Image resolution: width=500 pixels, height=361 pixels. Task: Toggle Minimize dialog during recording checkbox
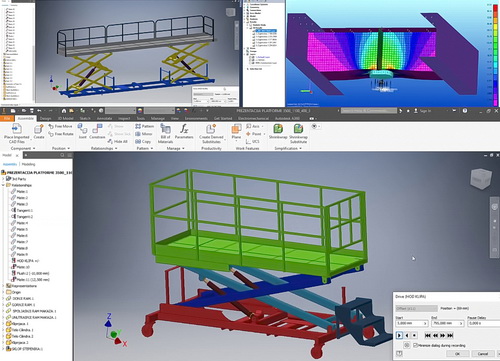point(415,345)
